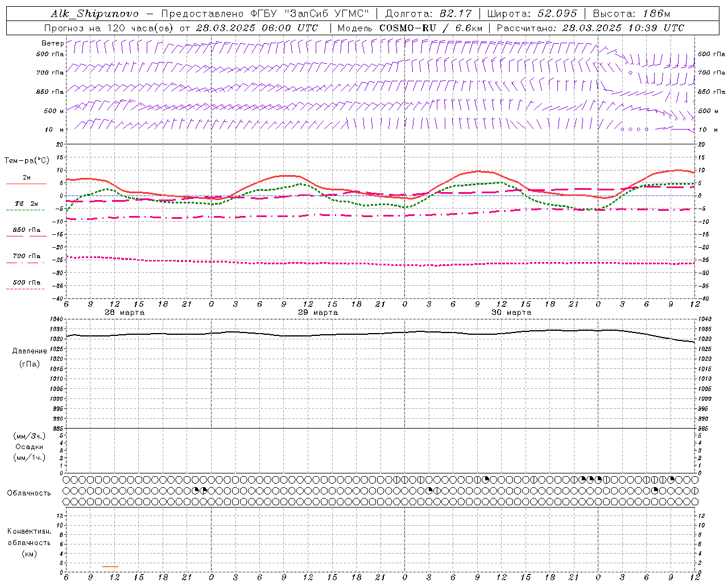The height and width of the screenshot is (582, 728).
Task: Click the Alk_Shipunovo station title
Action: point(94,14)
